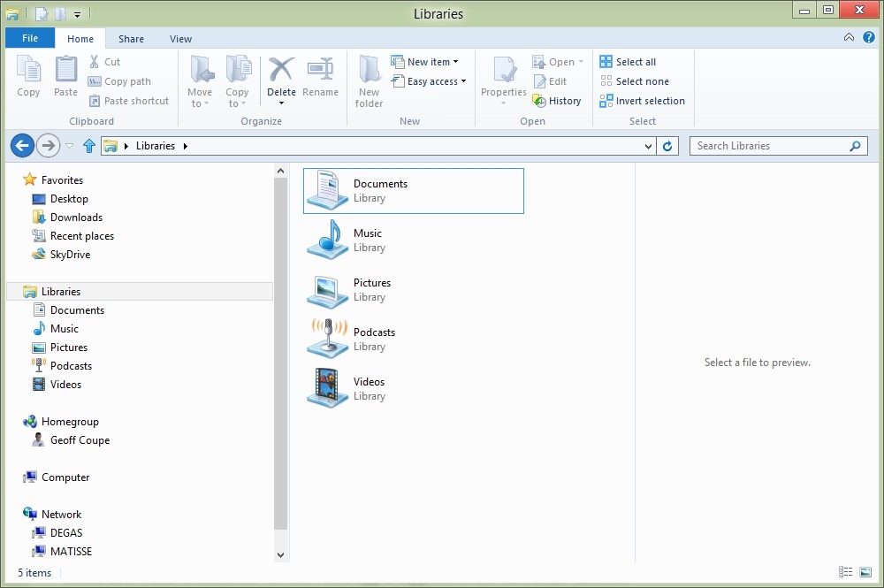Collapse the ribbon using the chevron
884x588 pixels.
[849, 38]
